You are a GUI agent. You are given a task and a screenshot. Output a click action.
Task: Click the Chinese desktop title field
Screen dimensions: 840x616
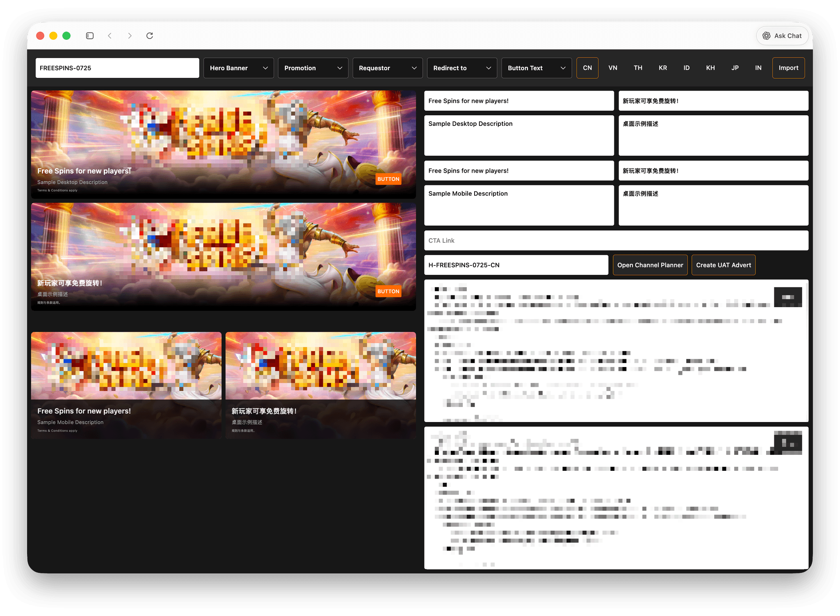(x=713, y=101)
